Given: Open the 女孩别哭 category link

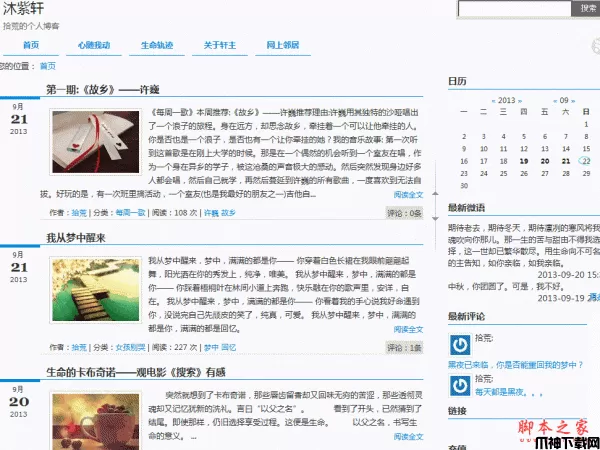Looking at the screenshot, I should pos(130,347).
